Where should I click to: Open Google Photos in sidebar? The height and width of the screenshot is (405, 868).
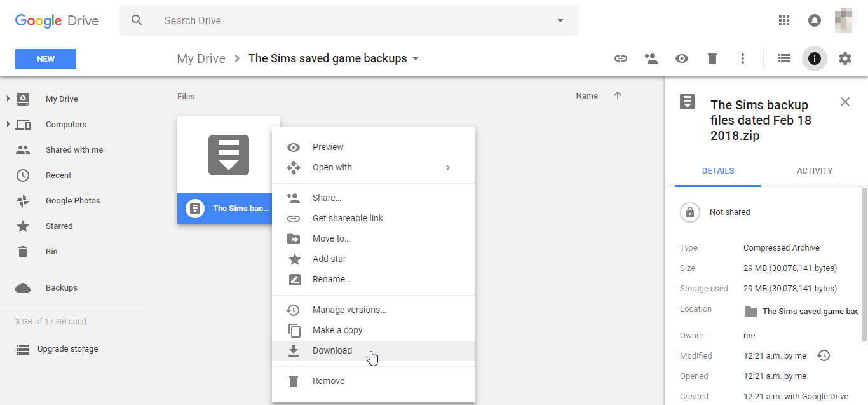74,200
